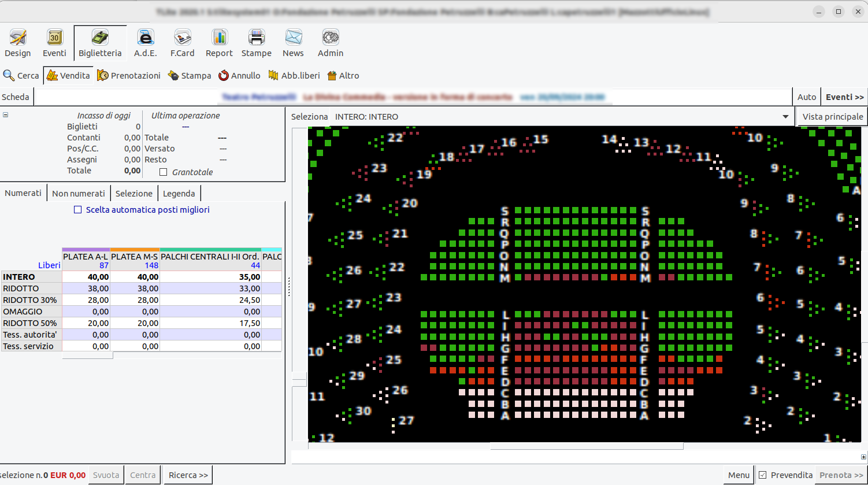The height and width of the screenshot is (485, 868).
Task: Select the Tess. servizio row
Action: pyautogui.click(x=142, y=346)
